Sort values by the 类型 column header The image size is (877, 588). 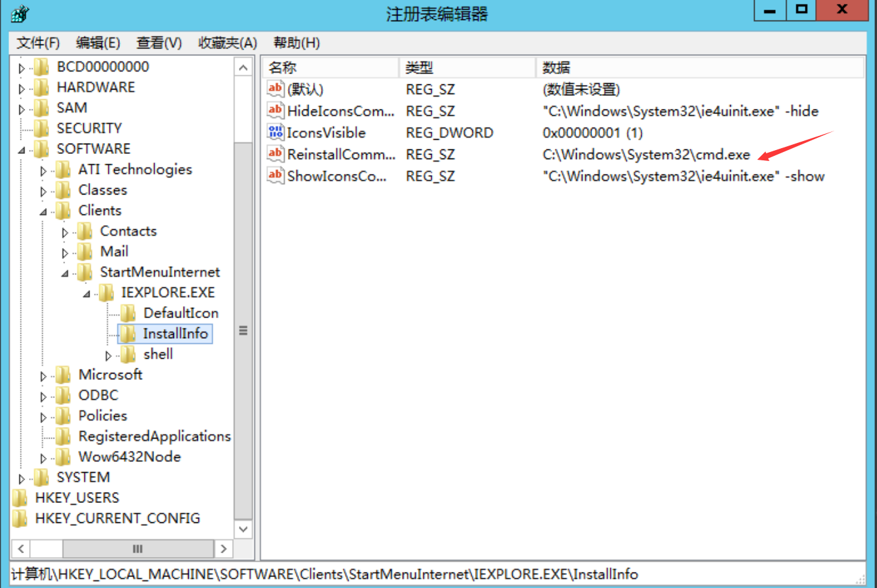point(467,68)
